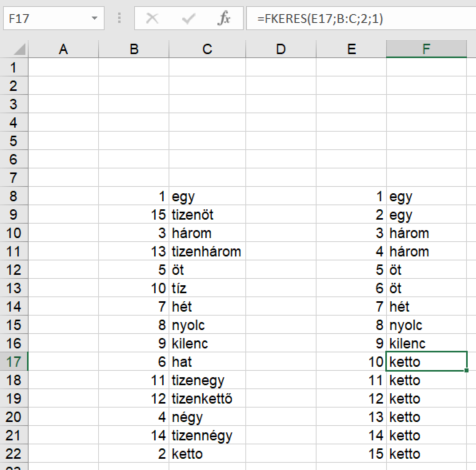Click cell C15 'nyolc' in column C
This screenshot has width=476, height=470.
coord(207,325)
